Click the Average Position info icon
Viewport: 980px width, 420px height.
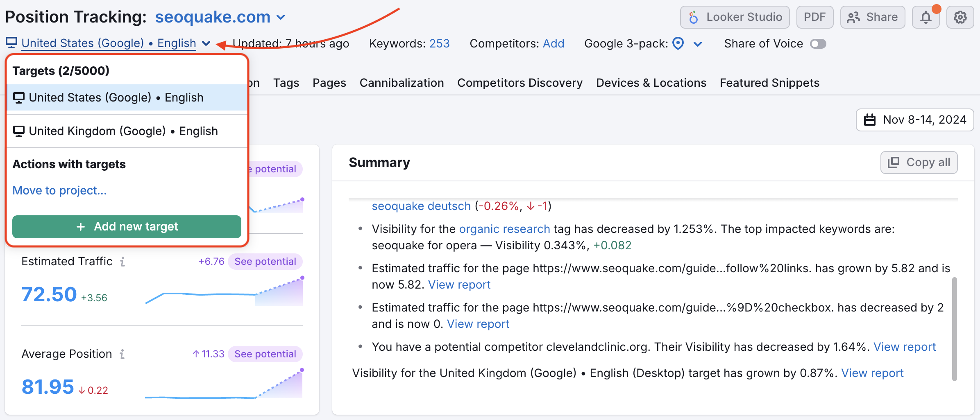(x=122, y=354)
